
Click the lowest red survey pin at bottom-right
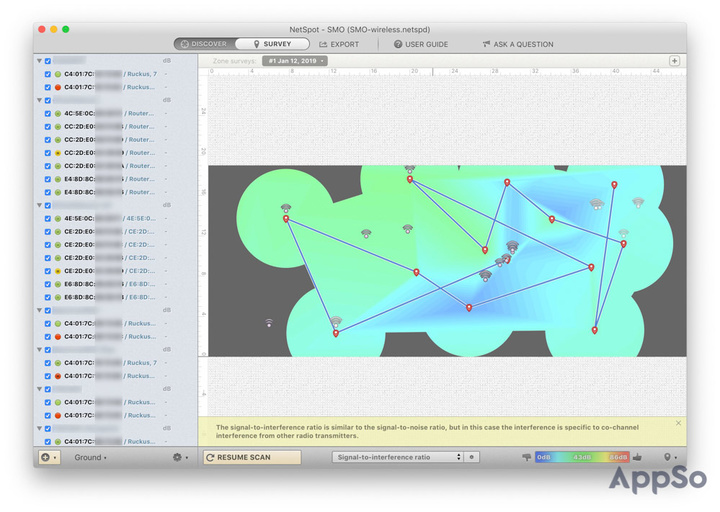[594, 330]
